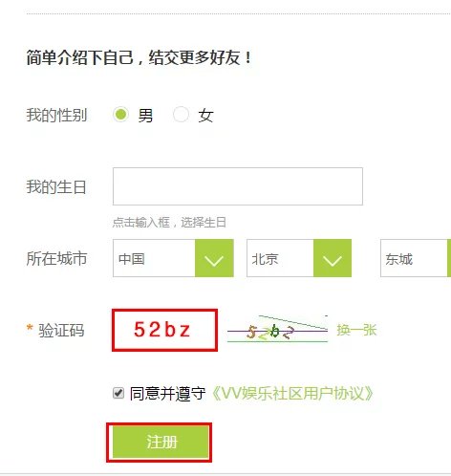The width and height of the screenshot is (451, 476).
Task: Tick the 同意并遵守 agreement checkbox
Action: [x=118, y=393]
